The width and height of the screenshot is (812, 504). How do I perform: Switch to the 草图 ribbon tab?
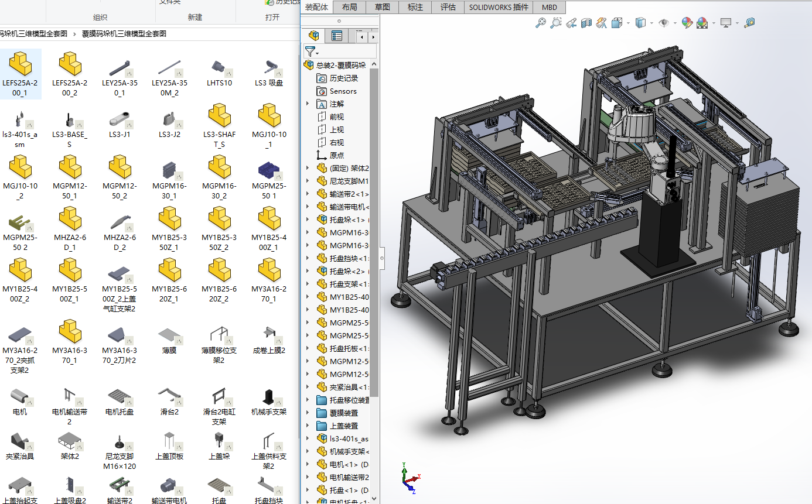pos(383,7)
